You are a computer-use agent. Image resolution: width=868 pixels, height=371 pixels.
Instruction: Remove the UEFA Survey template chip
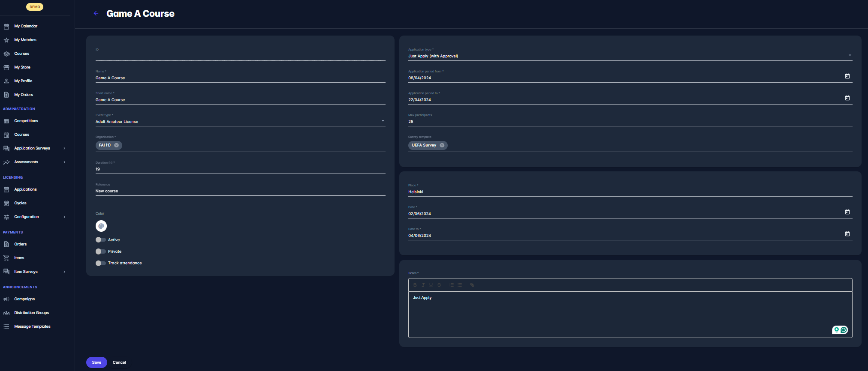tap(442, 145)
